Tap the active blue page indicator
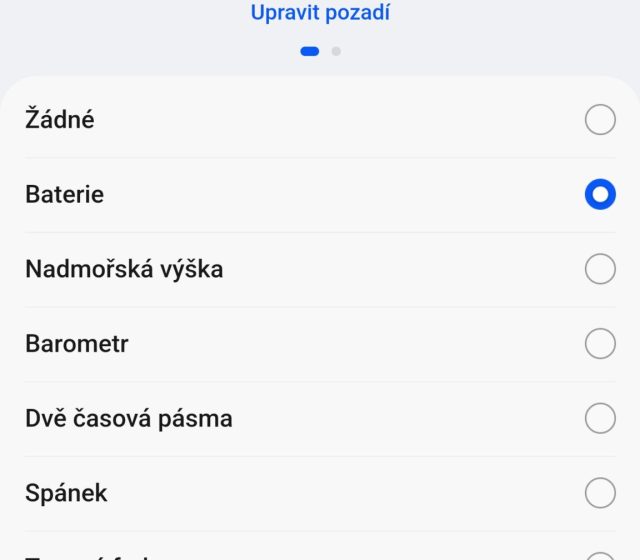The image size is (640, 560). [x=310, y=51]
